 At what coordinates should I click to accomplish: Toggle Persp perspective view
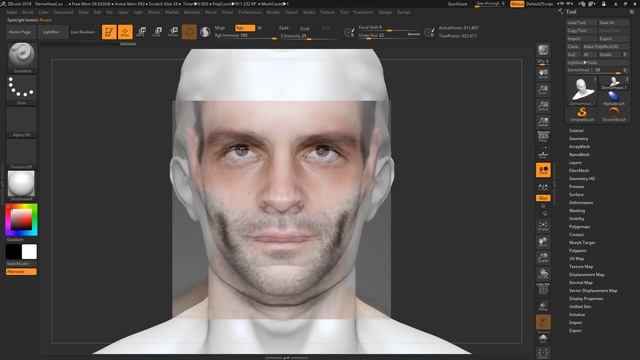[x=543, y=137]
